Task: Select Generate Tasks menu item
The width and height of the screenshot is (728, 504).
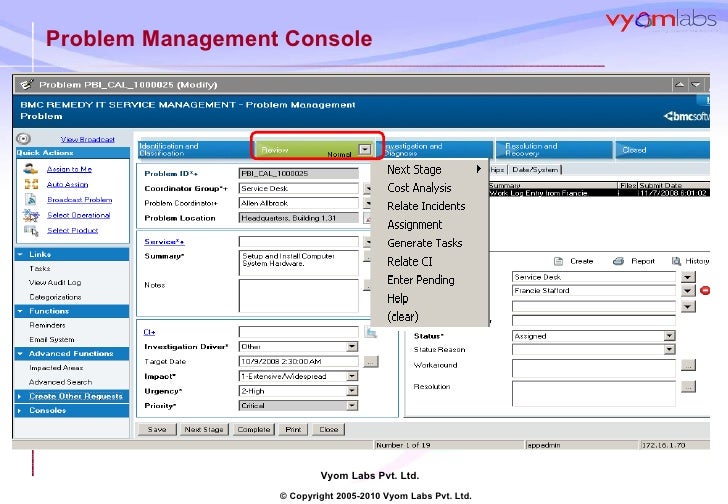Action: click(x=429, y=243)
